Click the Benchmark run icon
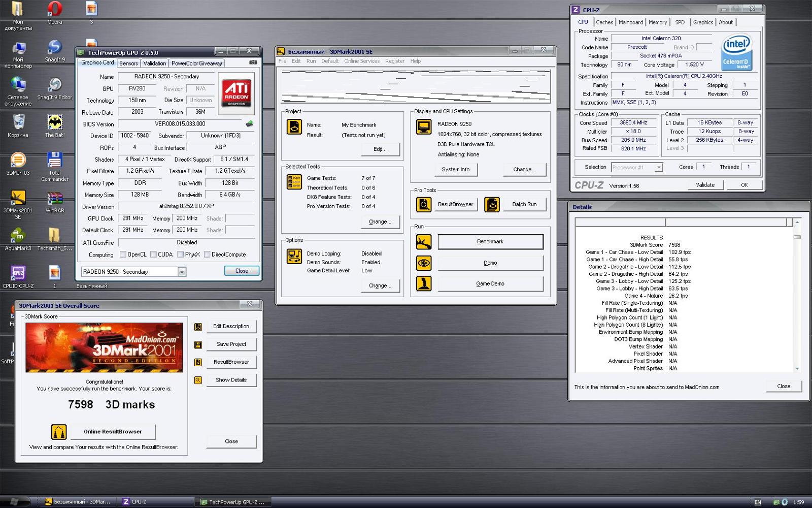812x508 pixels. (x=424, y=242)
